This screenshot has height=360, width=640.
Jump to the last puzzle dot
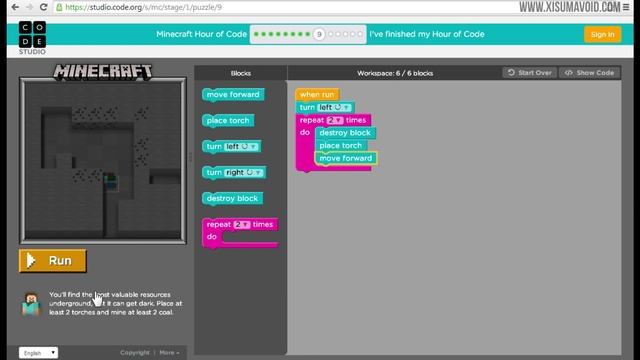[360, 34]
